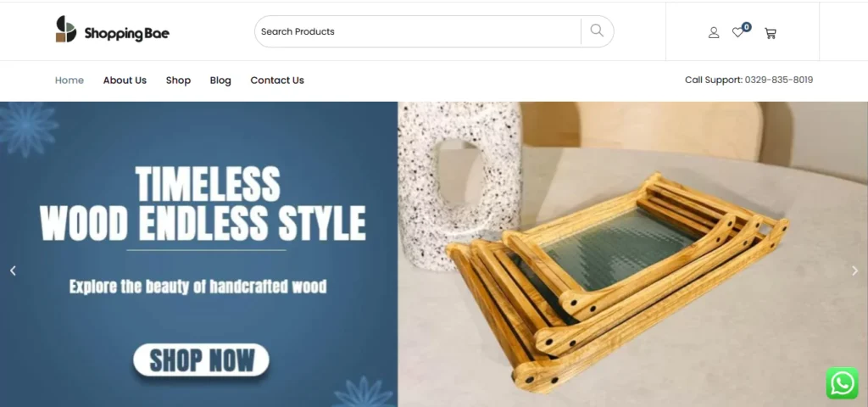Open the user account icon
The height and width of the screenshot is (407, 868).
[714, 33]
